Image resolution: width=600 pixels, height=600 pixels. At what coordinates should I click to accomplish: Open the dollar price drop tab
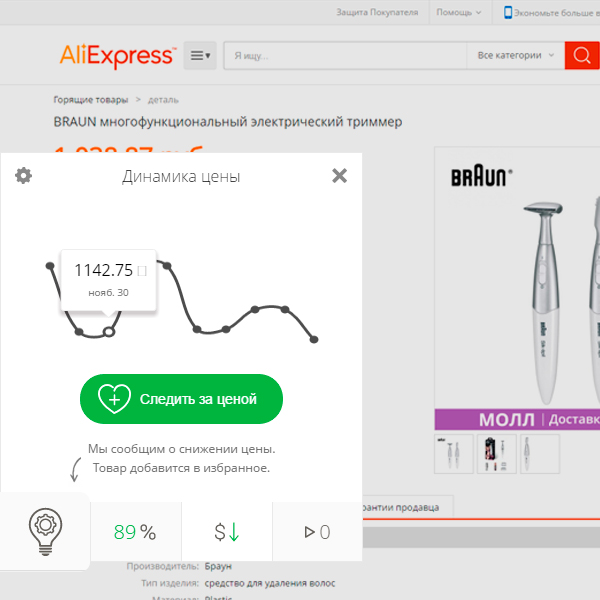tap(227, 532)
